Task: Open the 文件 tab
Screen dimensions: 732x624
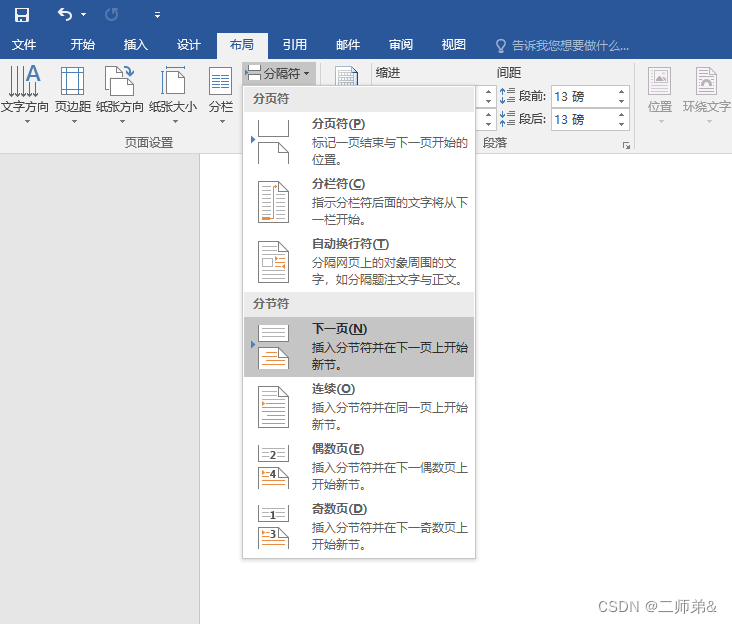Action: (24, 45)
